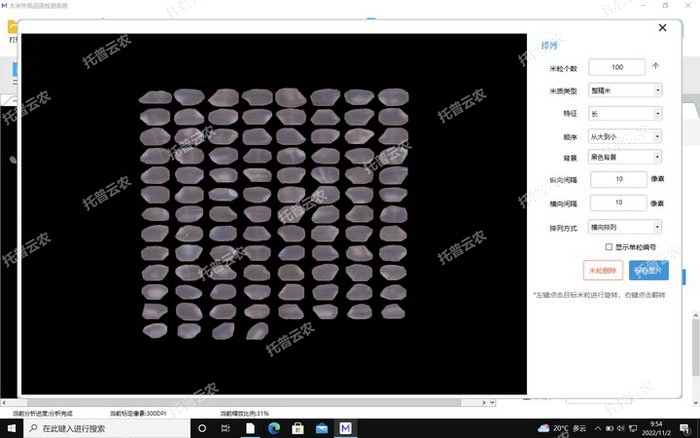
Task: Select the rice analysis app taskbar icon
Action: click(345, 428)
